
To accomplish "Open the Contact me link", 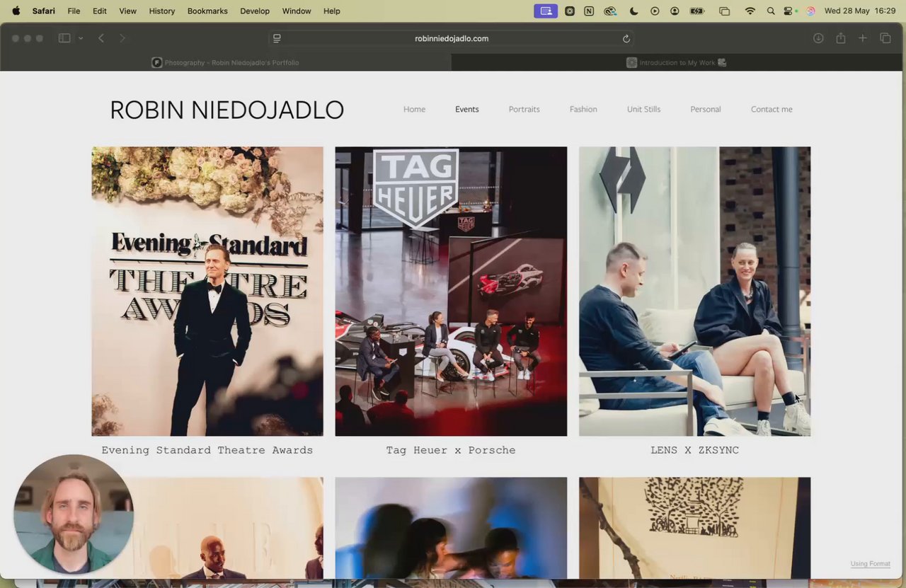I will (772, 110).
